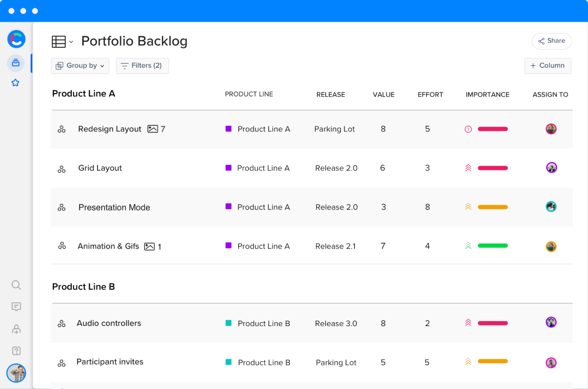588x389 pixels.
Task: Click the image attachment icon on Redesign Layout
Action: point(153,129)
